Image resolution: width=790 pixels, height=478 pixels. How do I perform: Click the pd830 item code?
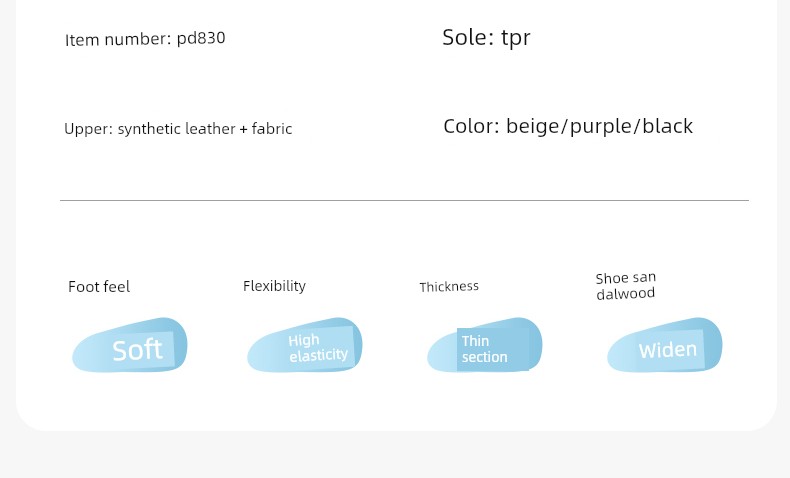[201, 38]
